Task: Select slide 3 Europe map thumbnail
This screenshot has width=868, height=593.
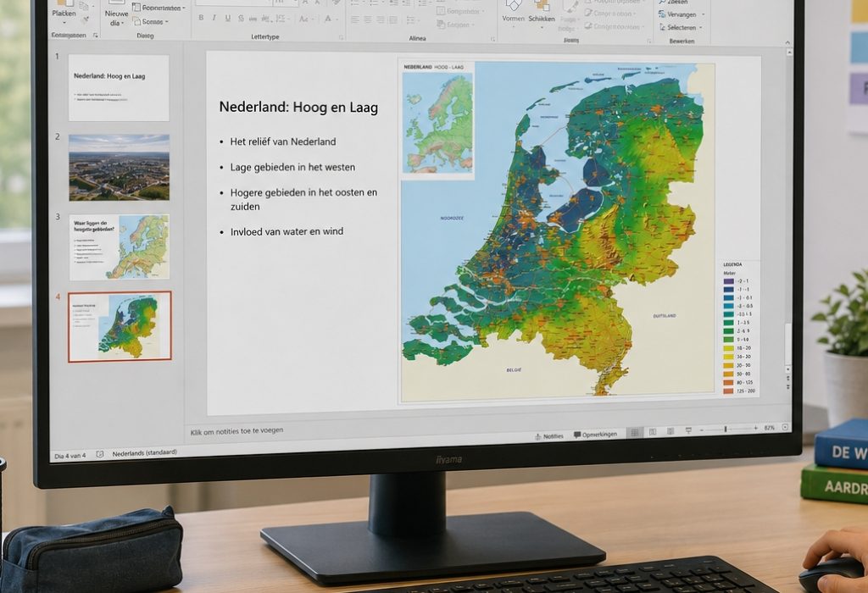Action: point(119,247)
